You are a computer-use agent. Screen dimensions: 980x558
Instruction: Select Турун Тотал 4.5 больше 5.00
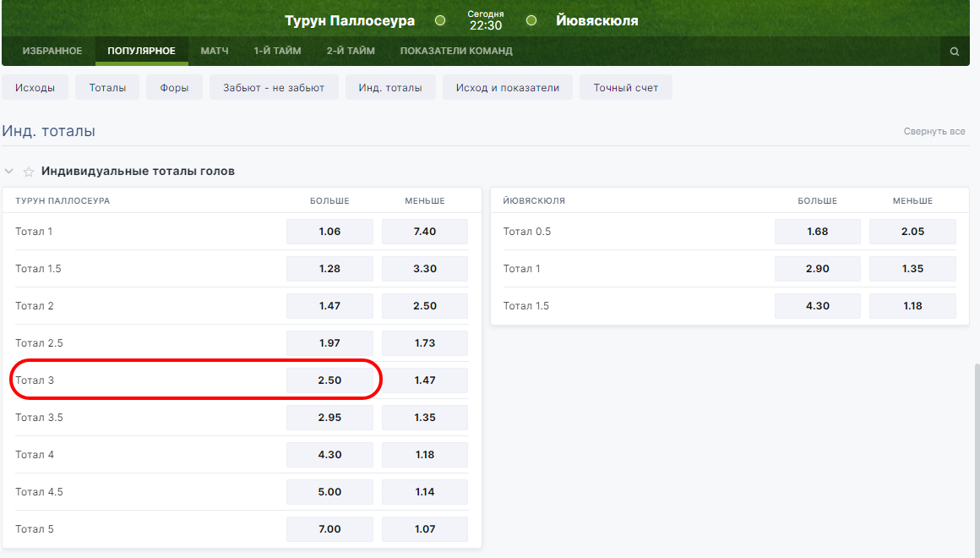(330, 492)
